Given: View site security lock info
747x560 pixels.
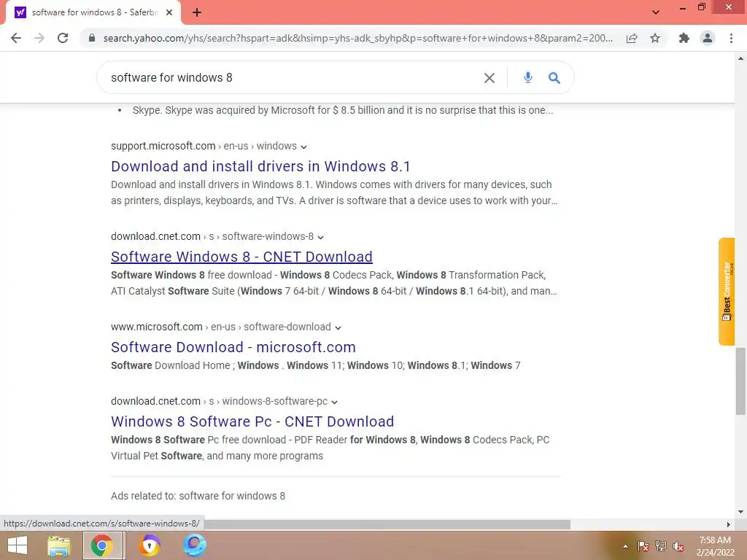Looking at the screenshot, I should coord(92,38).
